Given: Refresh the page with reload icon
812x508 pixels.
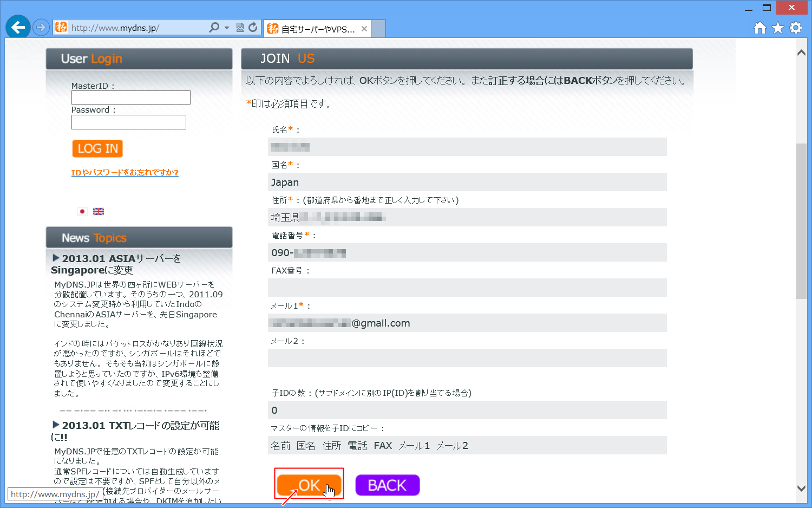Looking at the screenshot, I should 253,28.
